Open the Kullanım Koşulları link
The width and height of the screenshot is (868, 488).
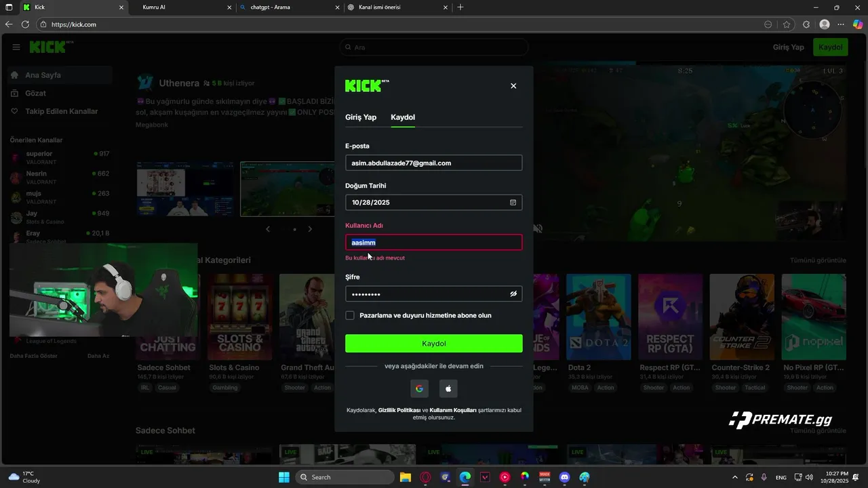click(453, 410)
